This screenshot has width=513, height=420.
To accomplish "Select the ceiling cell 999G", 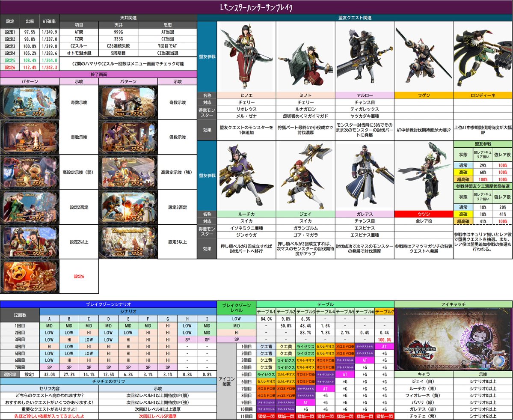I will (x=119, y=32).
